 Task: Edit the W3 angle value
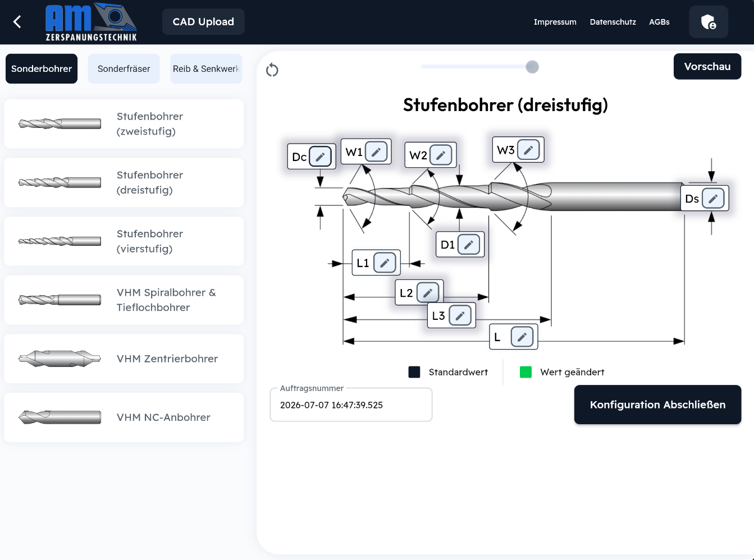(528, 150)
